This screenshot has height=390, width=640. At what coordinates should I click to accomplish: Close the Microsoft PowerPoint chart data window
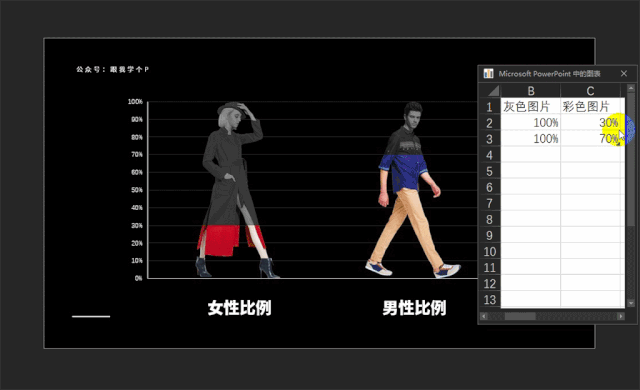point(624,73)
